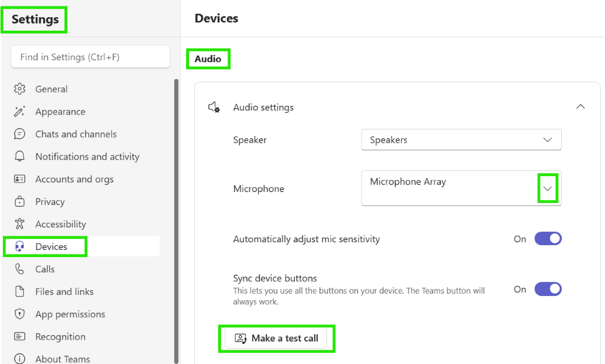Screen dimensions: 605x364
Task: Click the Accounts and orgs card icon
Action: pos(19,179)
